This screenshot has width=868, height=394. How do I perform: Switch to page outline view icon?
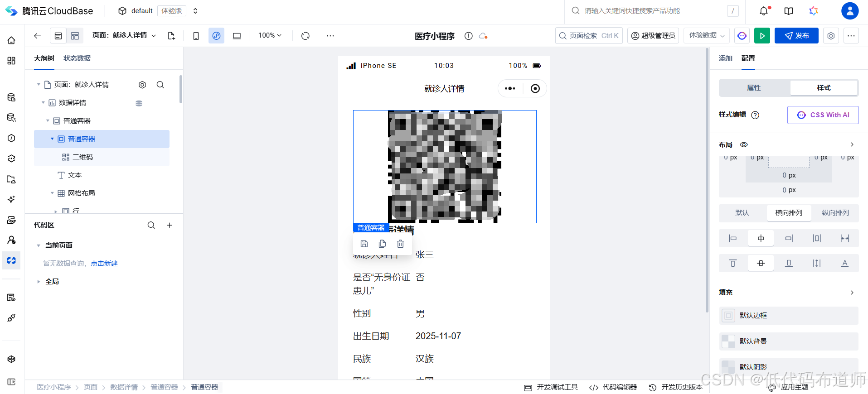tap(58, 36)
